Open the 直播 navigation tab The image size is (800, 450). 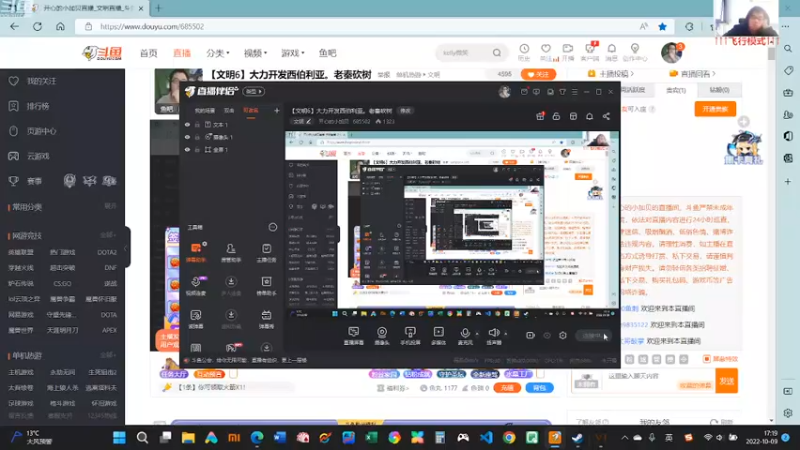click(182, 53)
